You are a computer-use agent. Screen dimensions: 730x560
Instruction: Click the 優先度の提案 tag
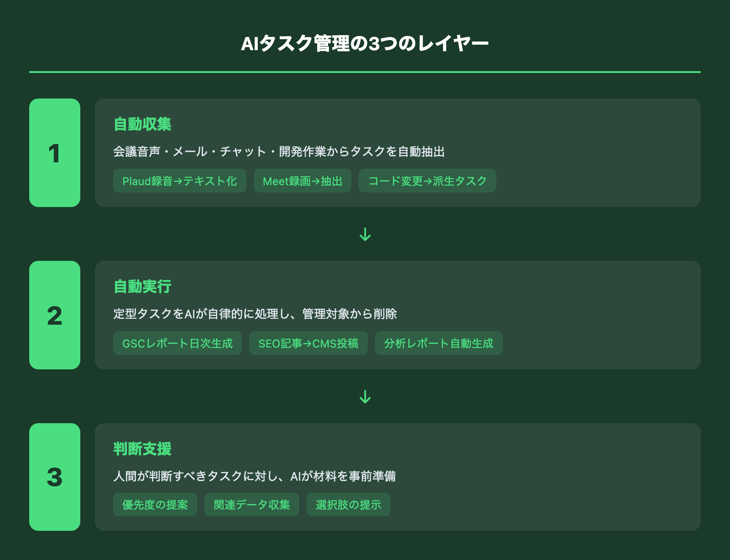point(155,505)
